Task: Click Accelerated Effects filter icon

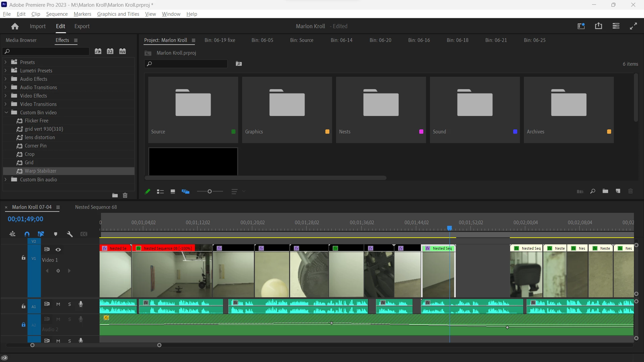Action: pos(98,51)
